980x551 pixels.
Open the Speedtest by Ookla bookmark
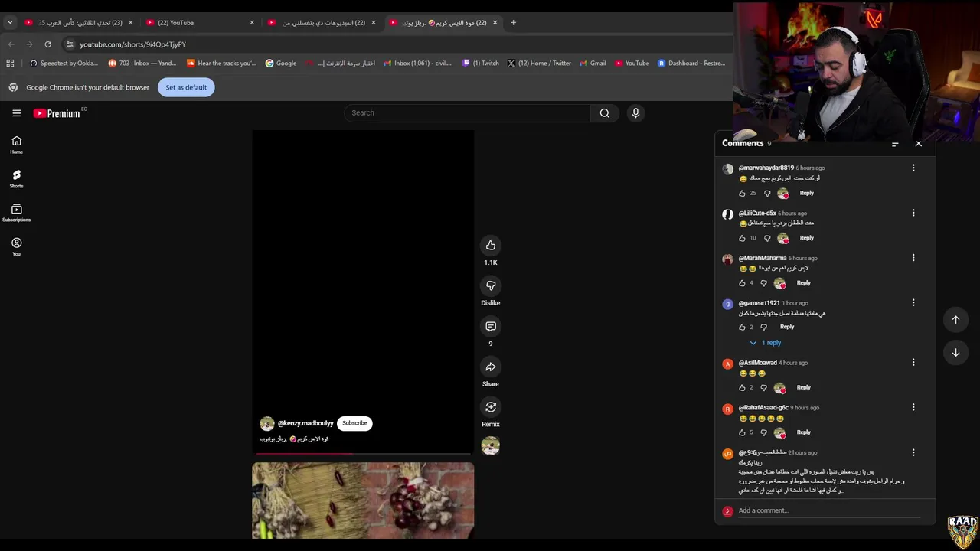point(64,64)
